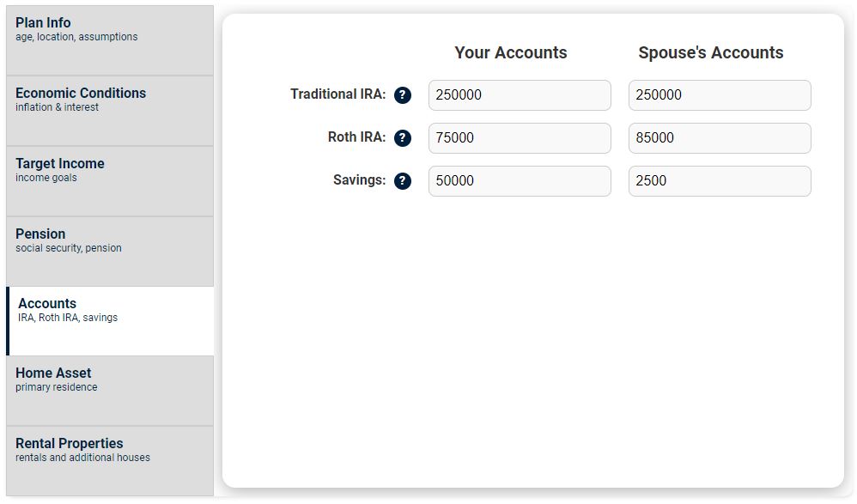Viewport: 857px width, 504px height.
Task: Click your Traditional IRA amount field
Action: [520, 95]
